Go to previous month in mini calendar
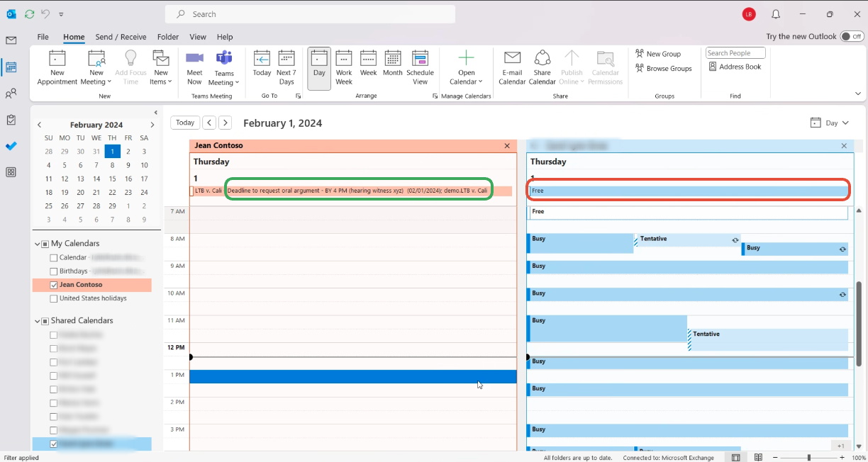The image size is (868, 462). (39, 125)
